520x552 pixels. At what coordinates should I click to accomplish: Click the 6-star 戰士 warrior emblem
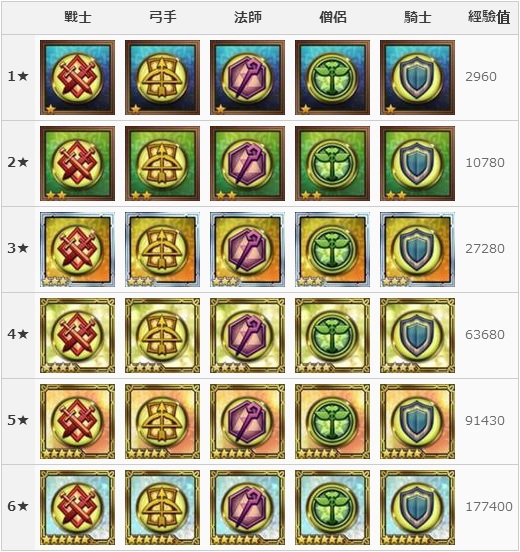coord(77,508)
